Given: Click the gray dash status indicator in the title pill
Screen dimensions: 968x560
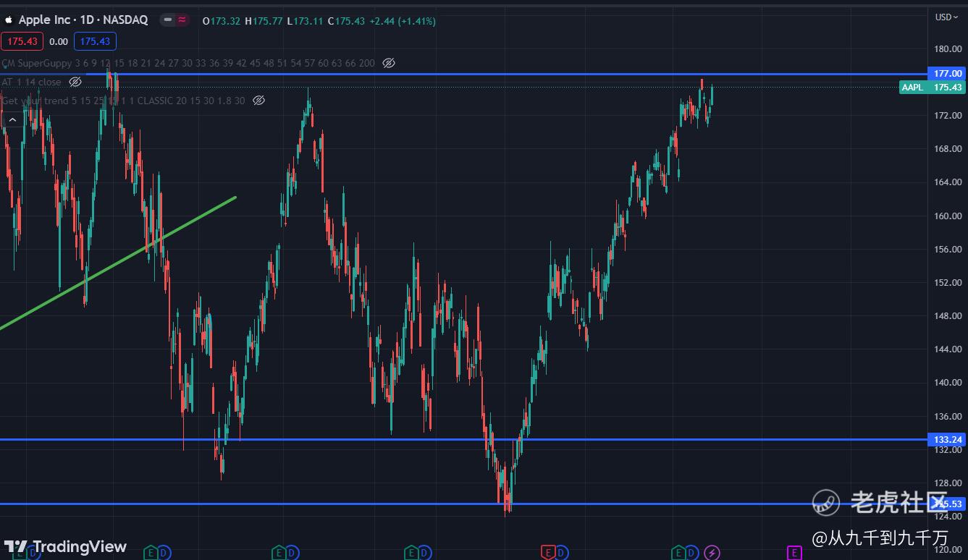Looking at the screenshot, I should [x=168, y=20].
